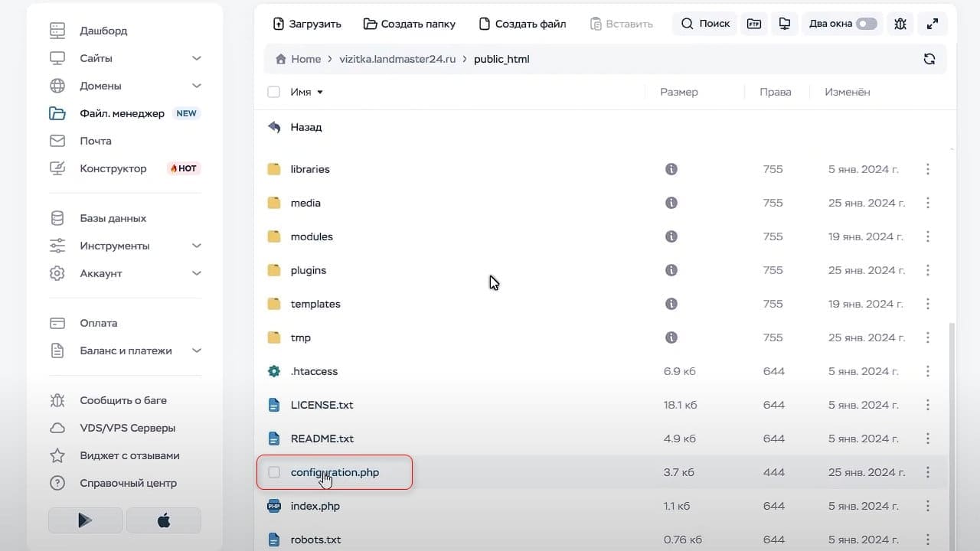Toggle the Два окна switch
This screenshot has height=551, width=980.
click(x=867, y=24)
